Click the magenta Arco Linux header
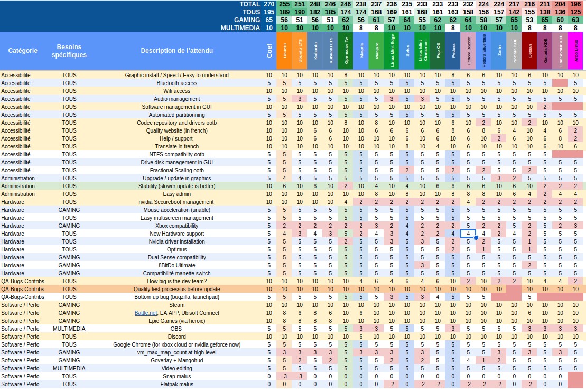 [575, 51]
